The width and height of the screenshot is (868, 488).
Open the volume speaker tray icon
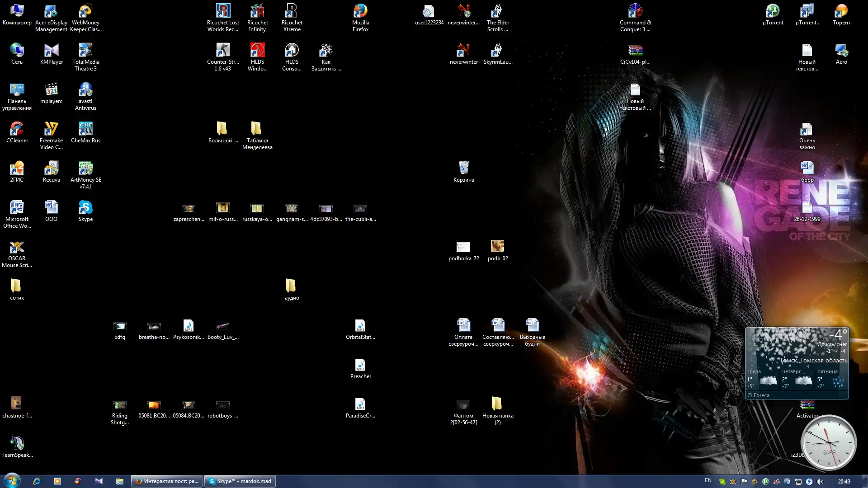tap(820, 482)
